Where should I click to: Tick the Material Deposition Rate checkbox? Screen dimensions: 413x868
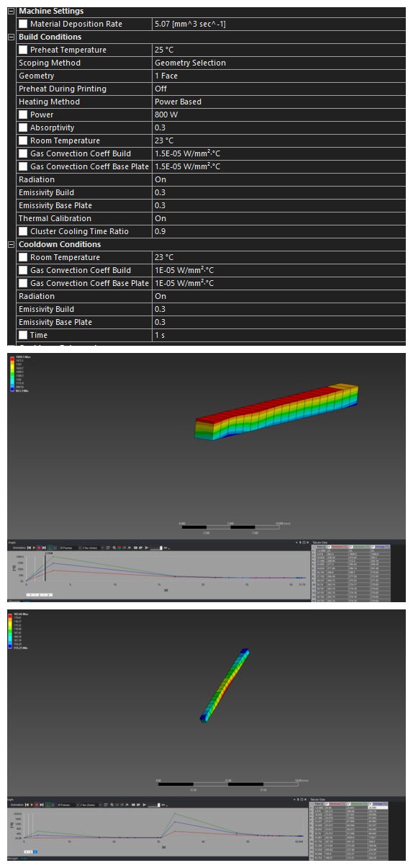(23, 24)
